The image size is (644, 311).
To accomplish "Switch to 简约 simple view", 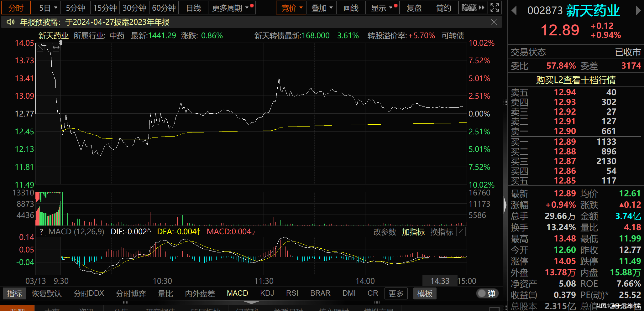I will coord(443,8).
